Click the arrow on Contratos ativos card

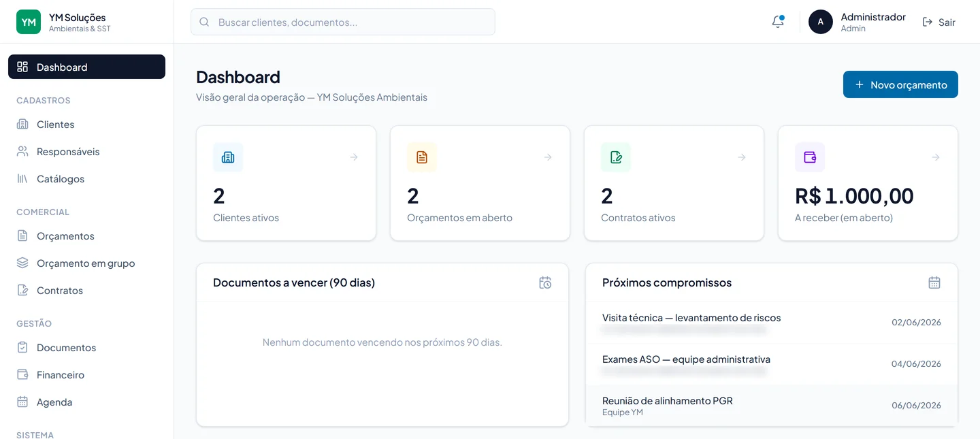pyautogui.click(x=742, y=157)
